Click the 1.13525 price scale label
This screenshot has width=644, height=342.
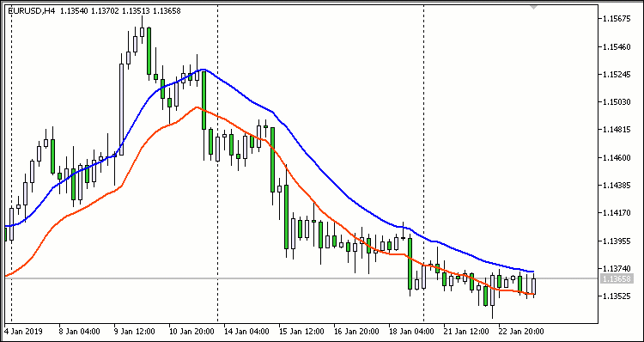(x=616, y=296)
